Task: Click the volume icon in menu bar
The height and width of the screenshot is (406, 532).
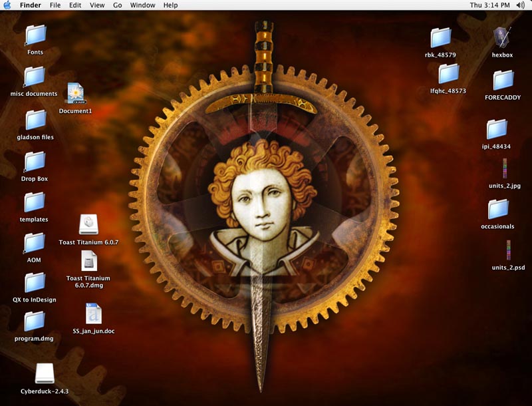Action: point(520,5)
